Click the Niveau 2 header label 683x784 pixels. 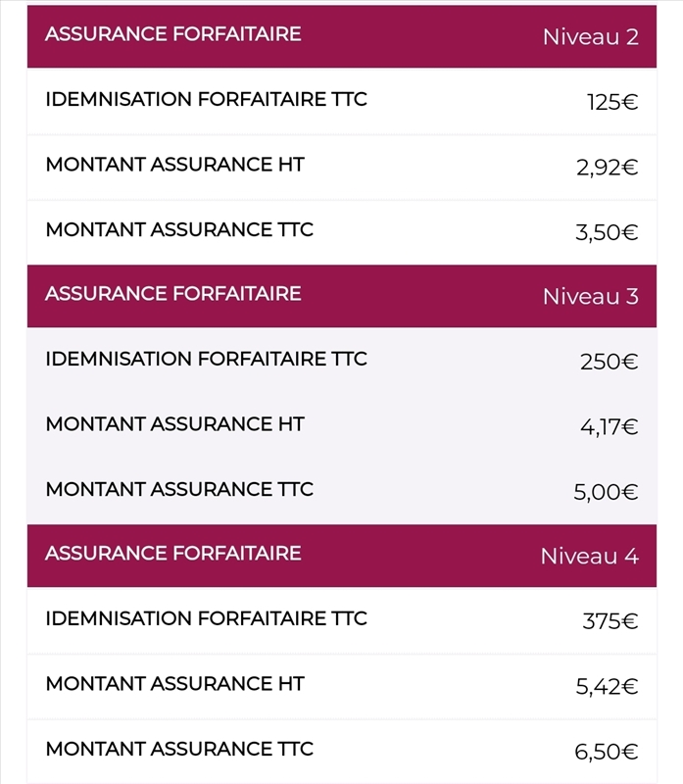click(590, 37)
